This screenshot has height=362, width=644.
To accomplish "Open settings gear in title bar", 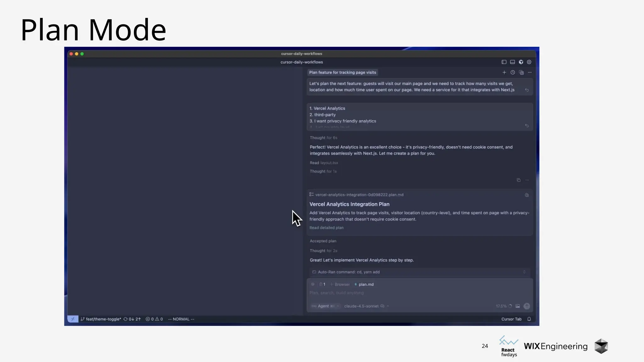I will tap(529, 62).
